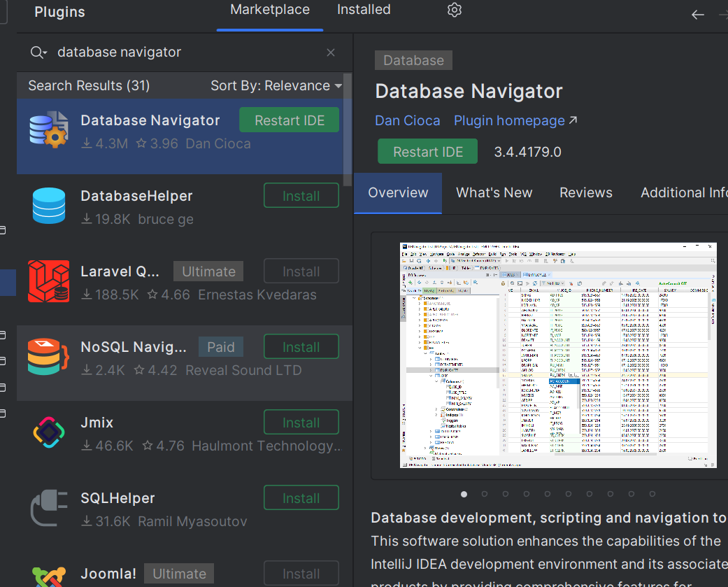Select the SQLHelper list entry
The image size is (728, 587).
coord(184,514)
